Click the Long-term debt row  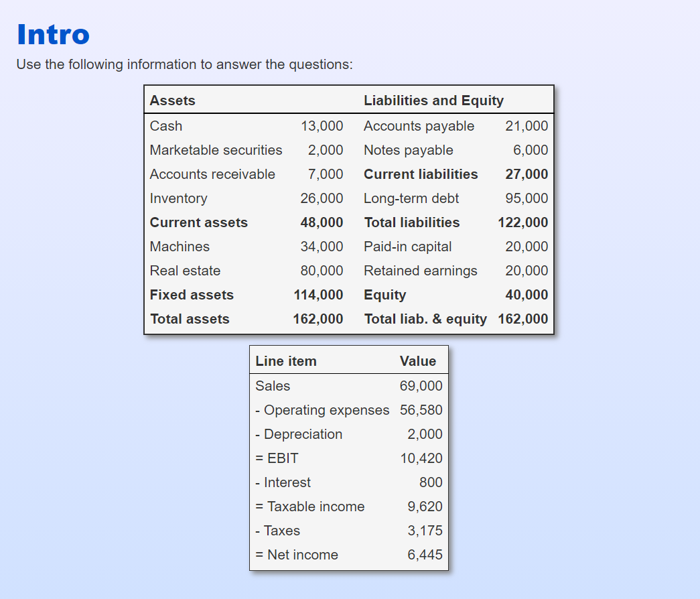411,198
